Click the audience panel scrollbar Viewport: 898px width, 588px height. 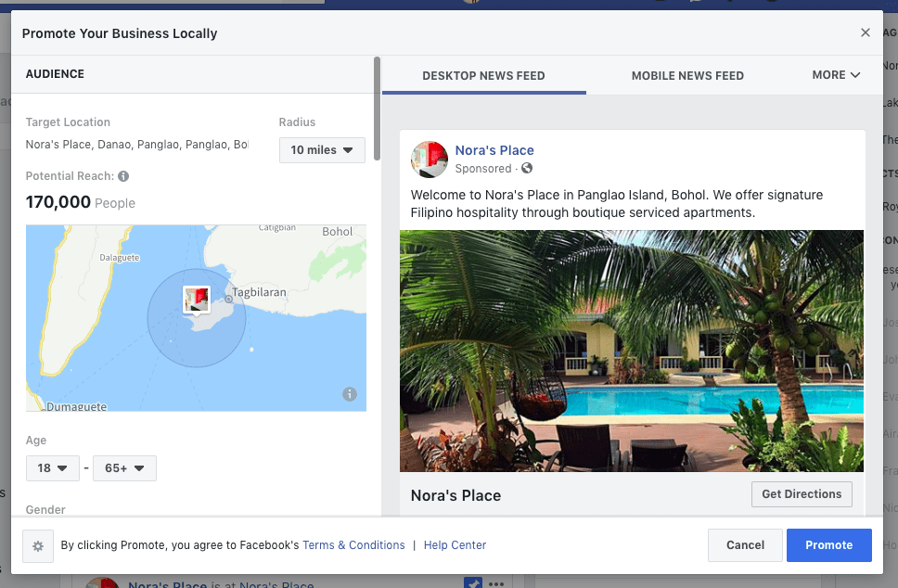click(x=377, y=109)
